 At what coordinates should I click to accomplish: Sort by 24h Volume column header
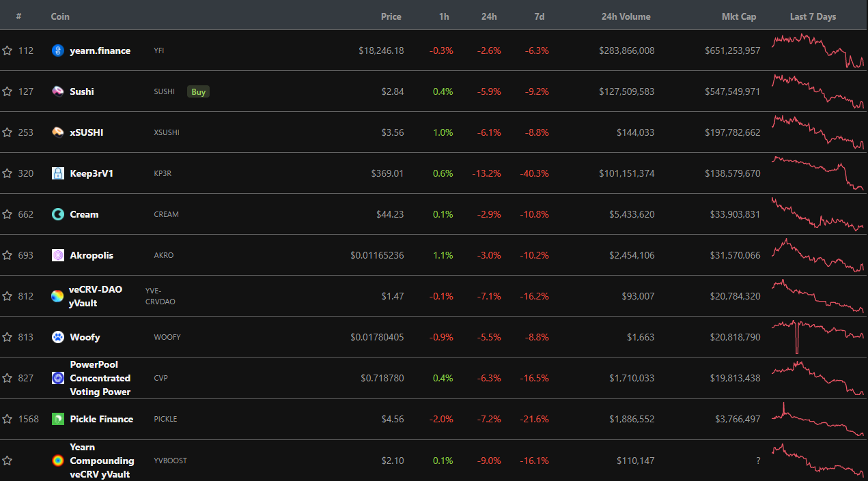[x=626, y=16]
